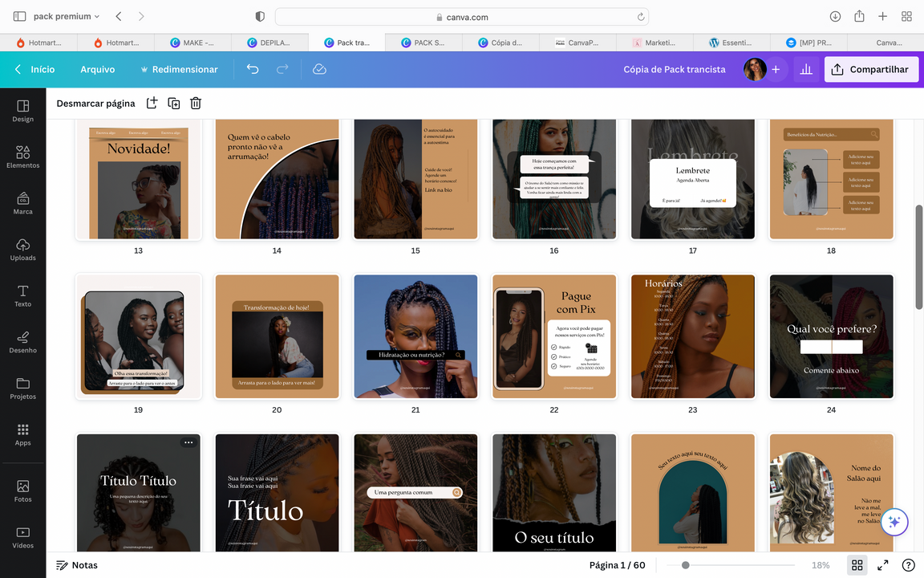Expand the pack premium tab group dropdown
Image resolution: width=924 pixels, height=578 pixels.
pyautogui.click(x=97, y=16)
